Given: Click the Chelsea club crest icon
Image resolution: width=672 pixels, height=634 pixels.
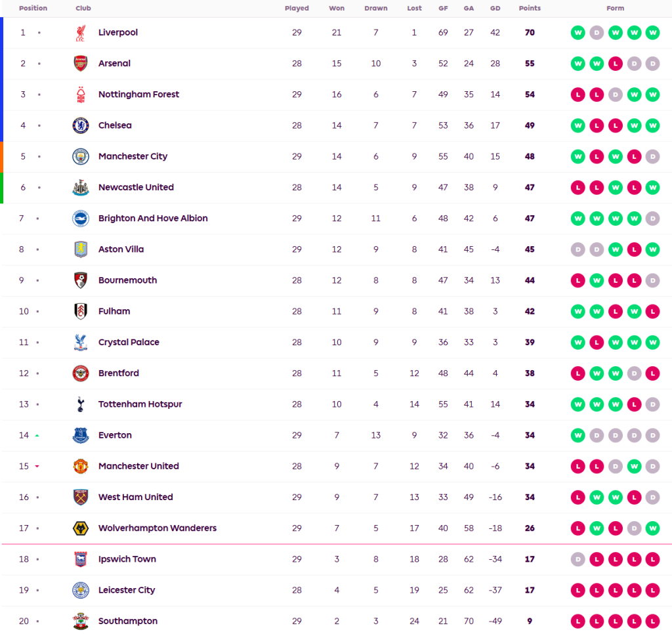Looking at the screenshot, I should [x=80, y=125].
